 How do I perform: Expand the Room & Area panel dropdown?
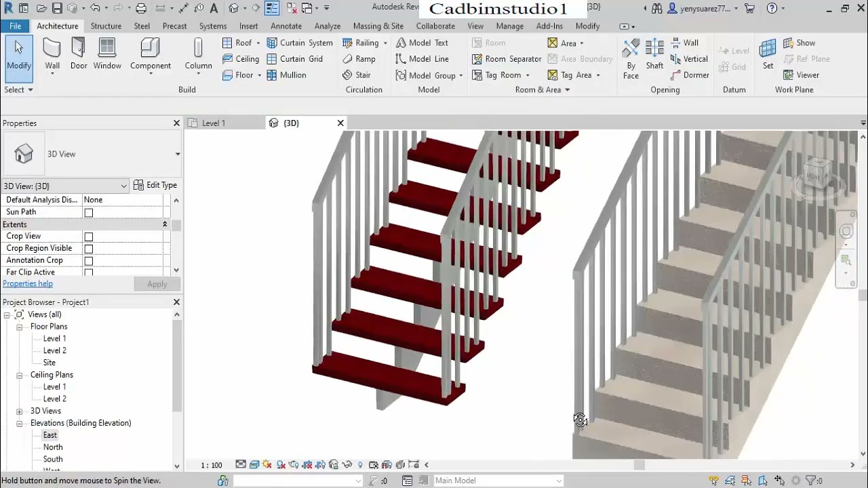point(542,89)
